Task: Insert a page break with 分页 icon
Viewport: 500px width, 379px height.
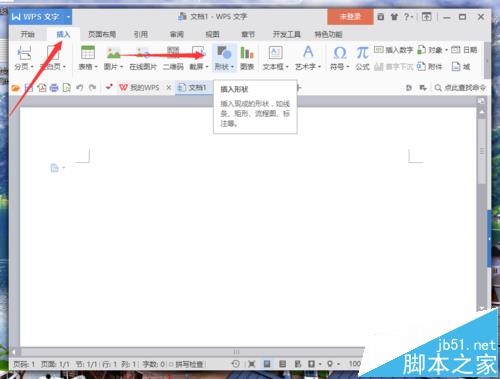Action: [24, 53]
